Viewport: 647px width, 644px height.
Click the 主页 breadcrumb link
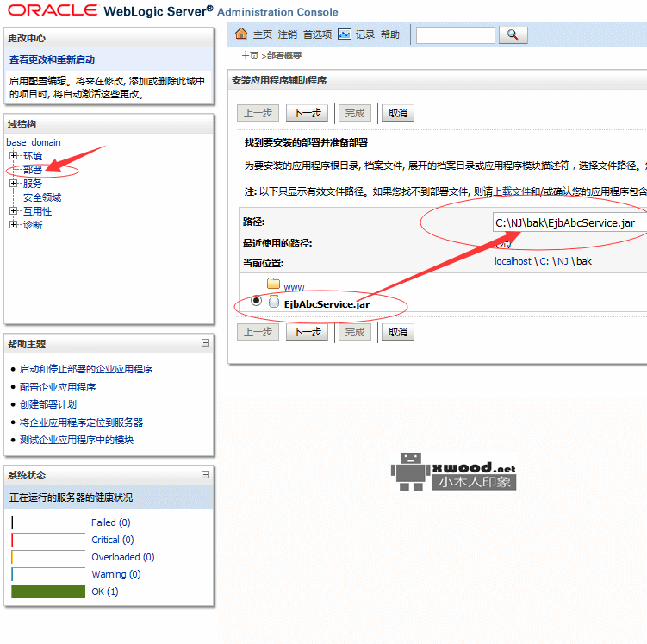point(250,56)
